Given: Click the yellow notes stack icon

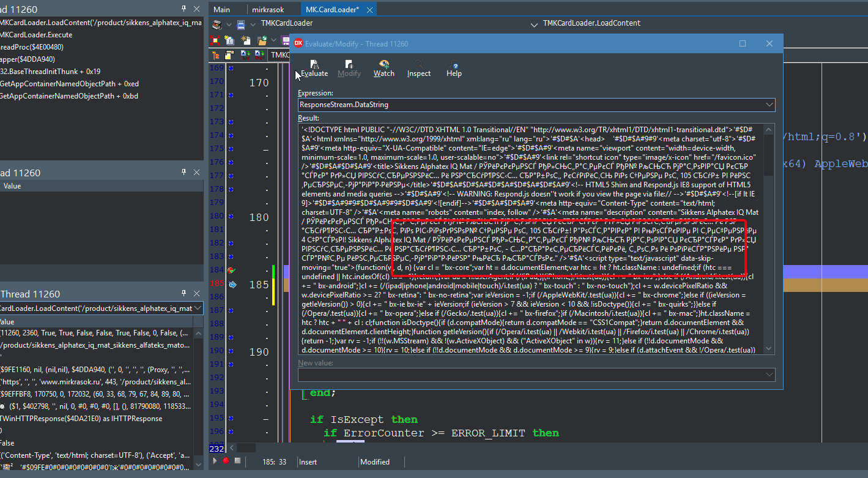Looking at the screenshot, I should tap(230, 55).
